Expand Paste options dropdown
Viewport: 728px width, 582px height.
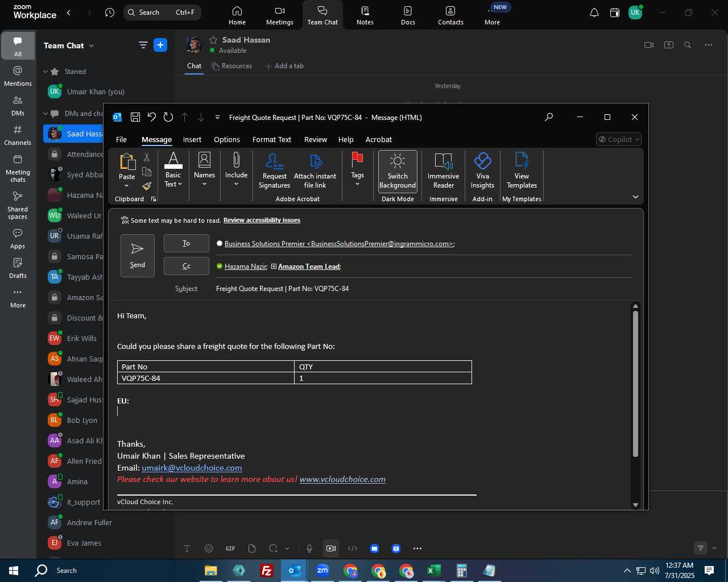coord(127,185)
